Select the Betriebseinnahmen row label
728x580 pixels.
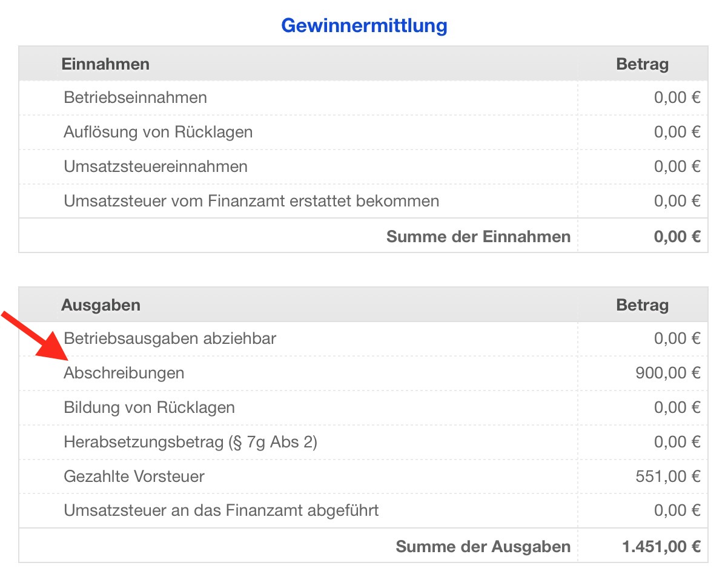[x=135, y=97]
